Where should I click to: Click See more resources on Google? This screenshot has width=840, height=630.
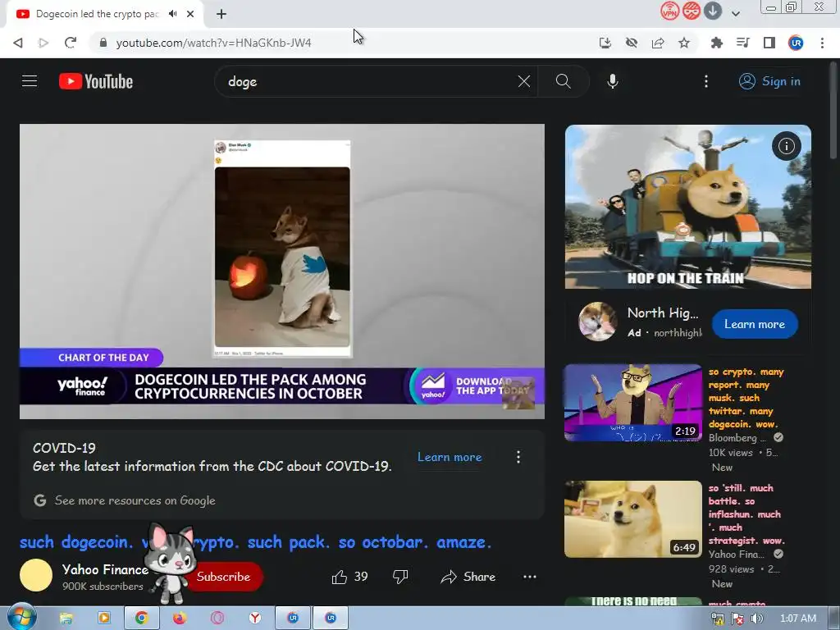click(x=135, y=500)
